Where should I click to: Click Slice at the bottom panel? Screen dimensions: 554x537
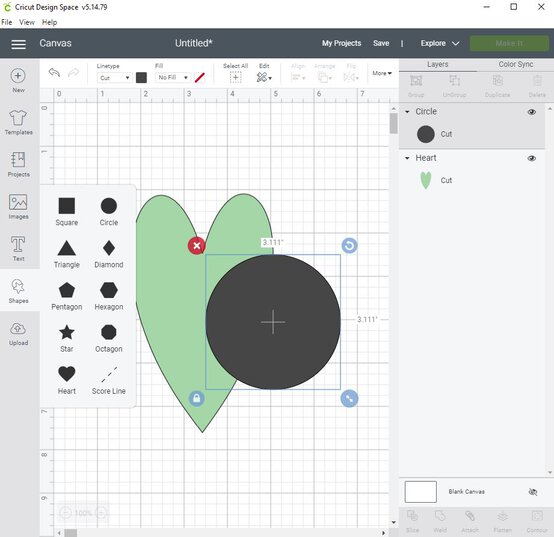tap(412, 521)
